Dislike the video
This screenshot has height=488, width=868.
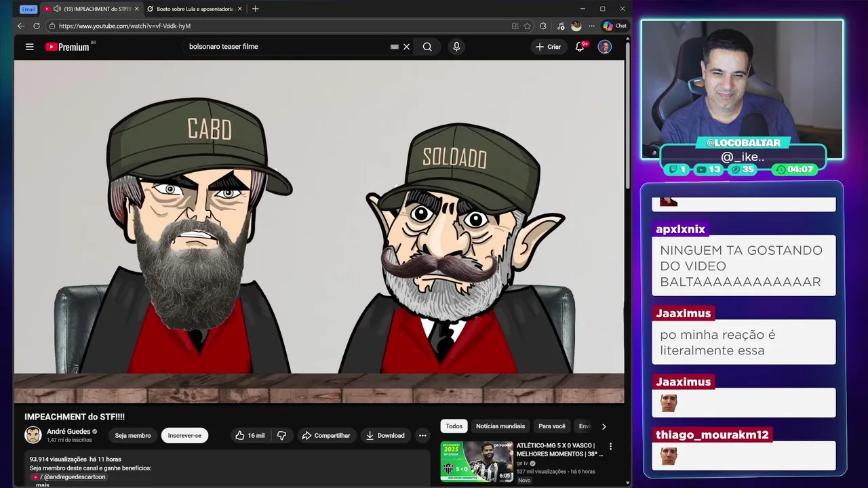pyautogui.click(x=281, y=435)
